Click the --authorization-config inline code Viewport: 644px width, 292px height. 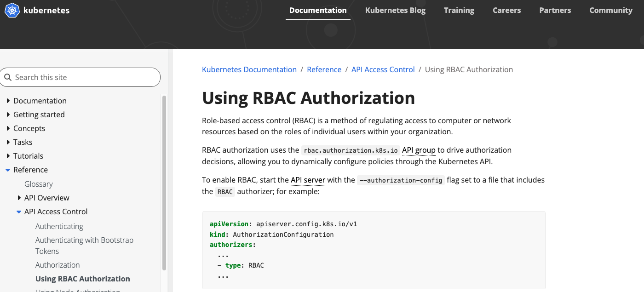(x=401, y=180)
